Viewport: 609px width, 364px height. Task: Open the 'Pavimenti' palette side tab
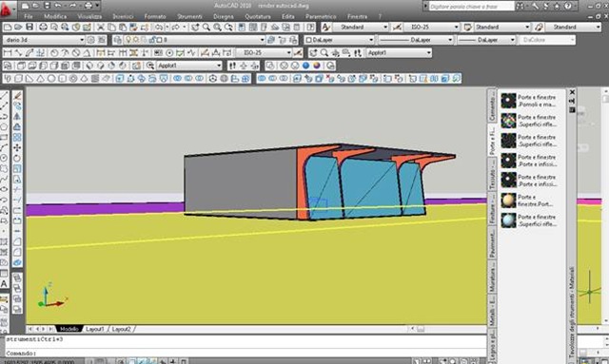click(x=492, y=243)
